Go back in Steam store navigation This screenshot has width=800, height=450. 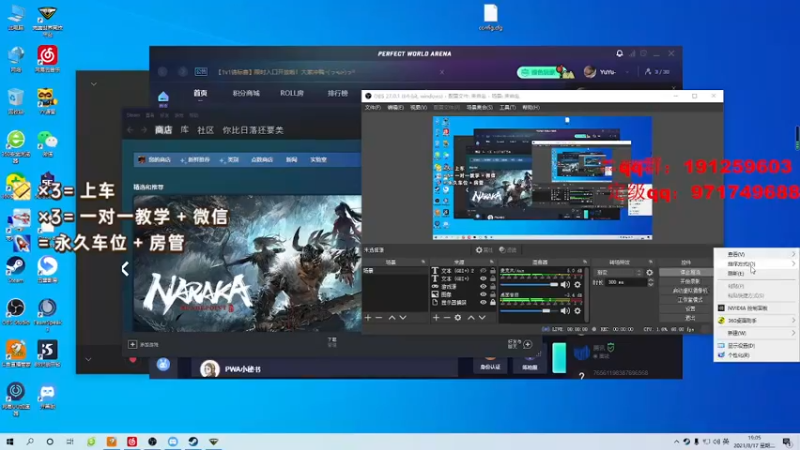(x=131, y=130)
